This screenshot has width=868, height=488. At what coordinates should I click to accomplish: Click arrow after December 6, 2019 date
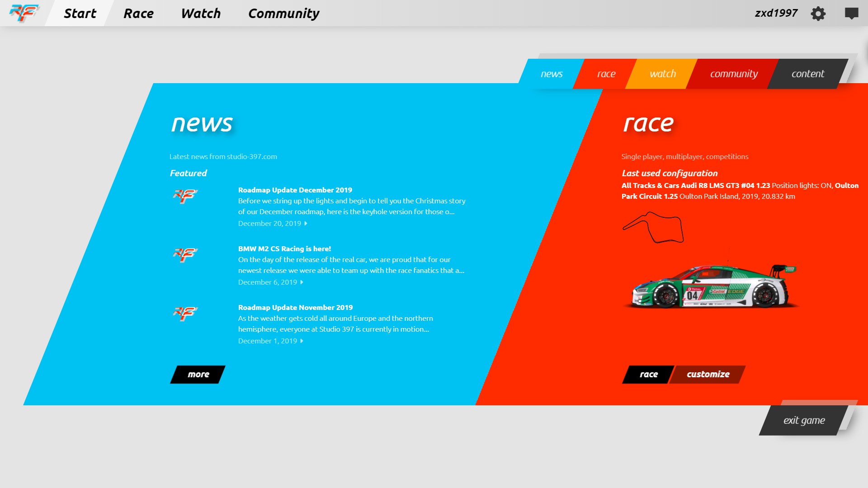(x=302, y=282)
